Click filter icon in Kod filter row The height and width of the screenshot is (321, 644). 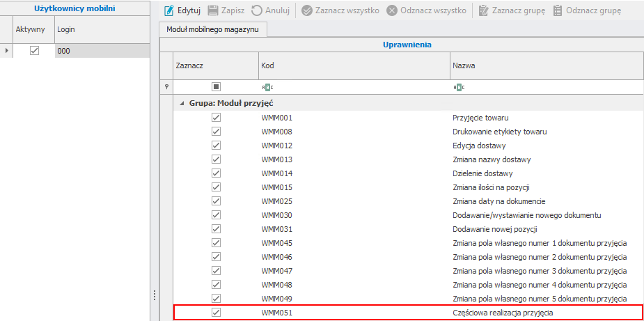pyautogui.click(x=267, y=87)
